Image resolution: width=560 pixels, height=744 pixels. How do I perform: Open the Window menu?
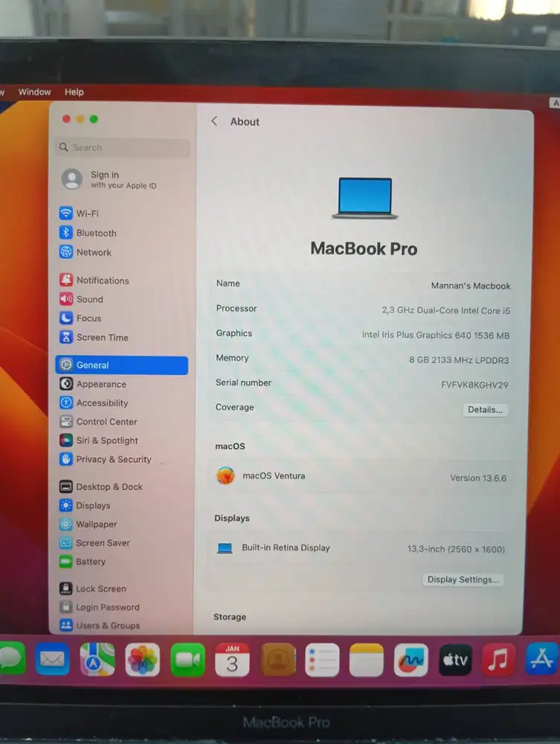[35, 92]
